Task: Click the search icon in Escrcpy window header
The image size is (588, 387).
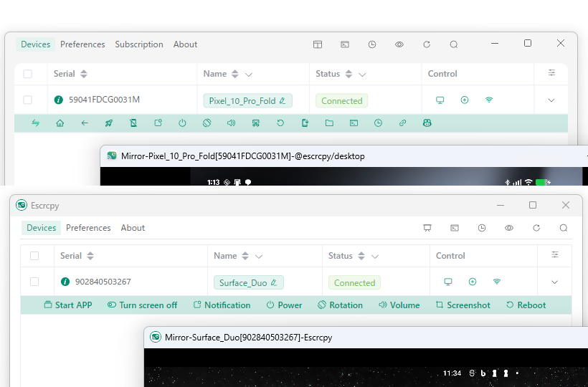Action: point(564,228)
